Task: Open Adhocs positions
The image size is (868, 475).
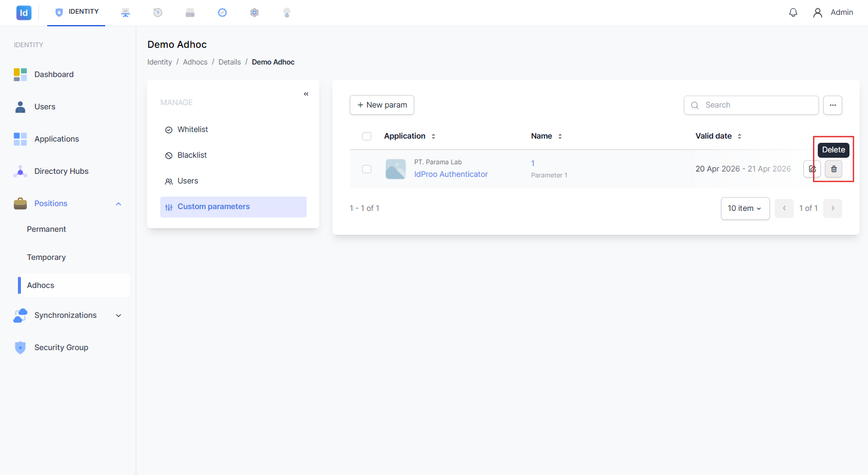Action: pos(74,286)
